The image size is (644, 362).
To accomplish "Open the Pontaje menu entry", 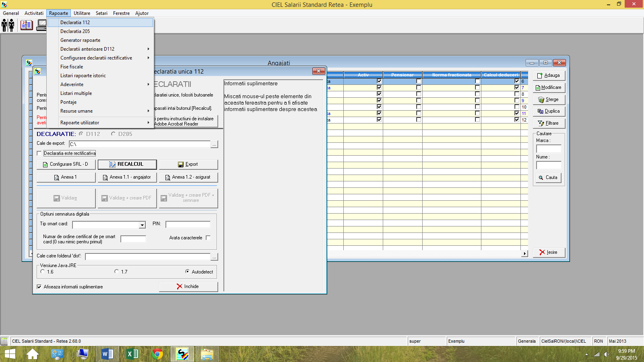I will [101, 102].
